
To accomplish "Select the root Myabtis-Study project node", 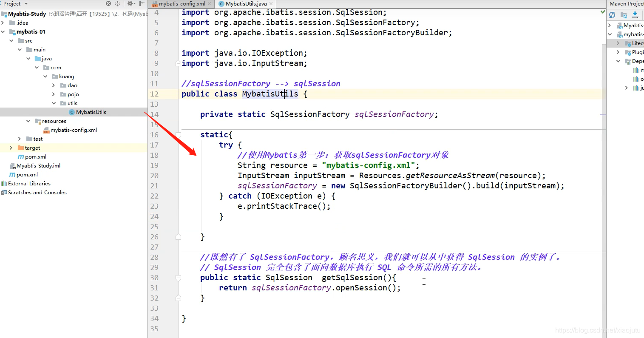I will pos(27,14).
